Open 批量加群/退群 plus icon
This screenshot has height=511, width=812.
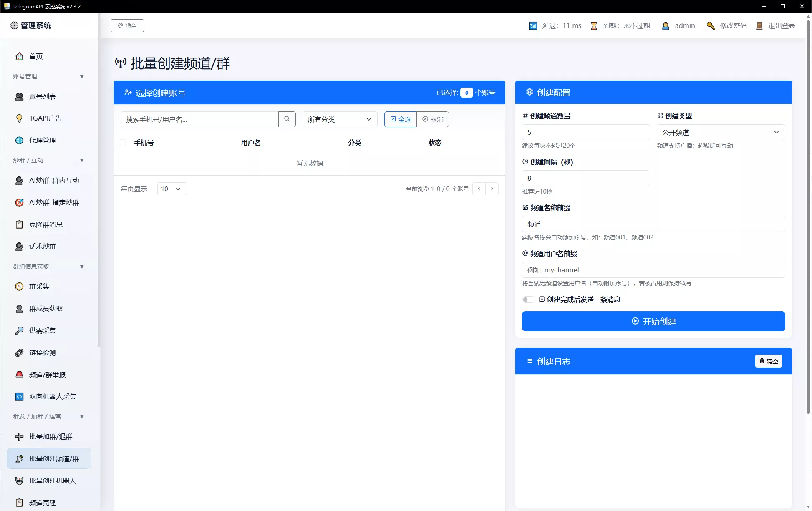pyautogui.click(x=19, y=437)
